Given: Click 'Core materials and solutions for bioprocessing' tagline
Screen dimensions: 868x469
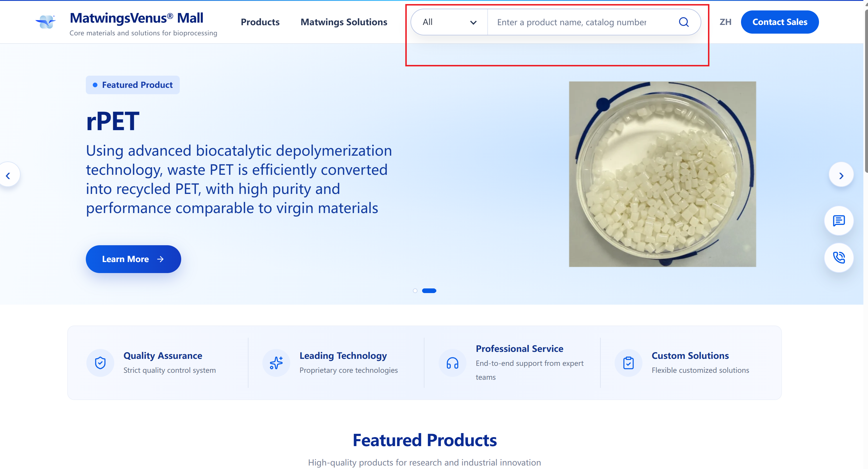Looking at the screenshot, I should [143, 33].
